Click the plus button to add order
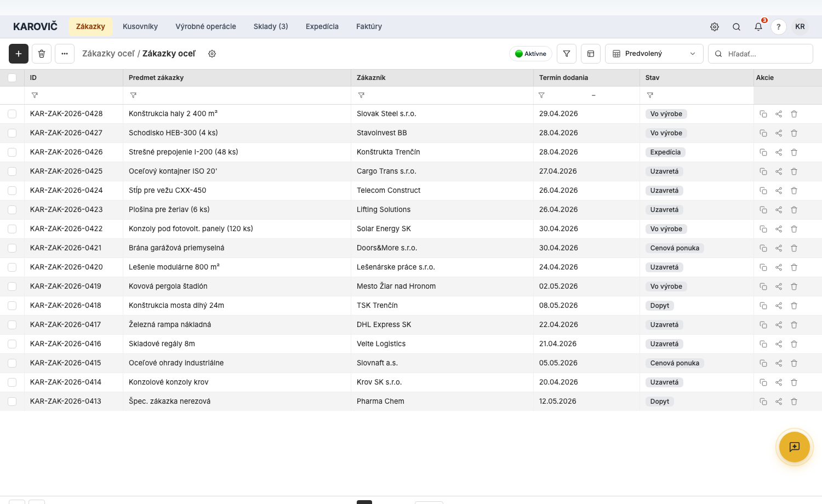This screenshot has width=822, height=504. coord(19,54)
